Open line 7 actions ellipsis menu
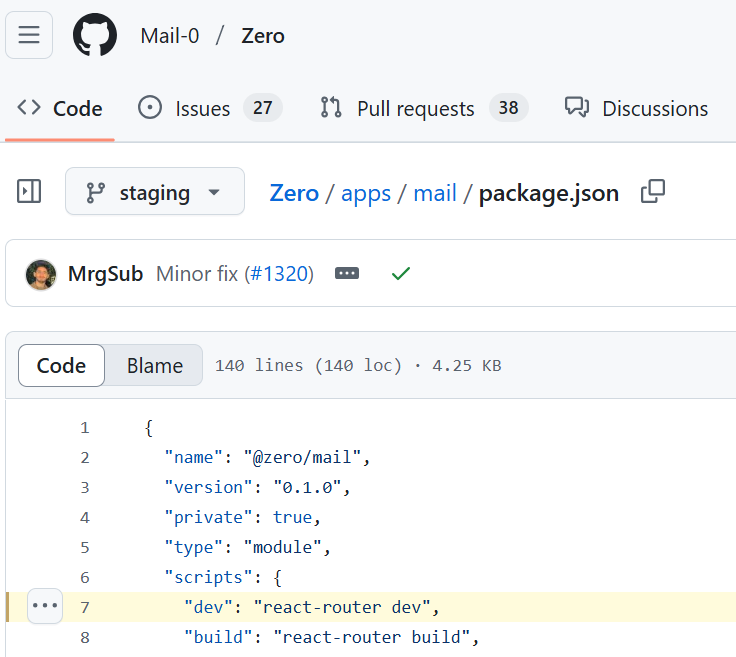 (x=45, y=606)
